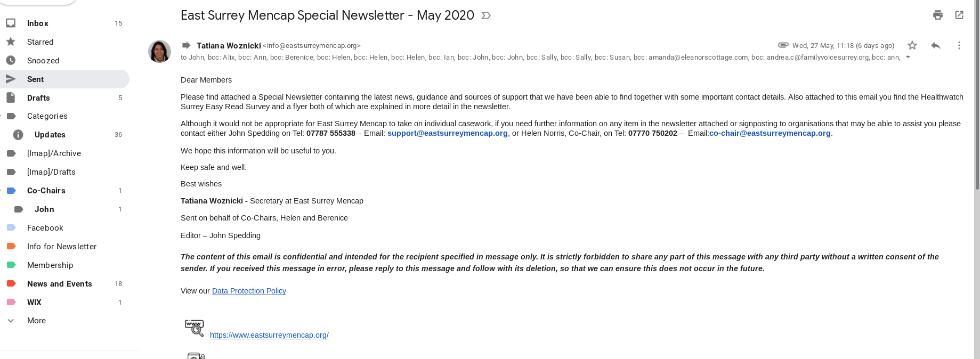This screenshot has width=980, height=359.
Task: Click the support@eastsurreymencap.org email link
Action: click(x=447, y=133)
